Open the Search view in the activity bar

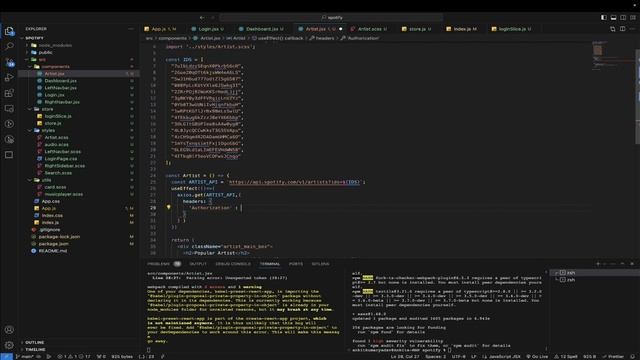coord(9,46)
